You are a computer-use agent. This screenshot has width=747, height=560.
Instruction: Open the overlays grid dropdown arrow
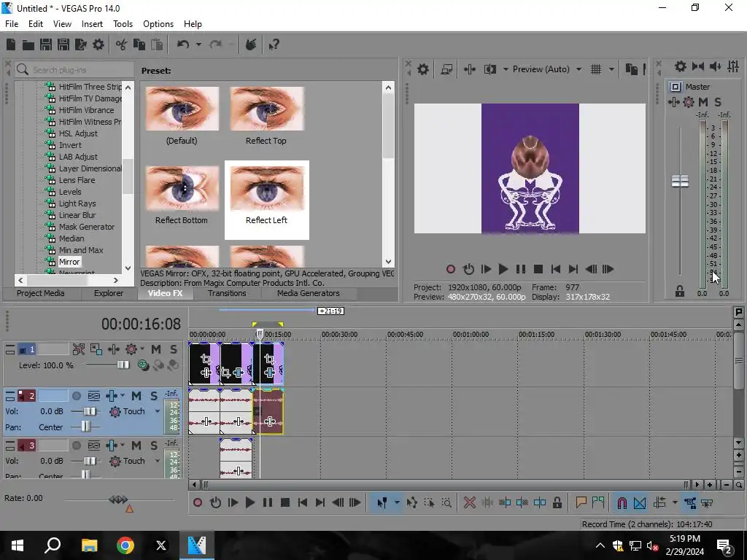coord(611,69)
